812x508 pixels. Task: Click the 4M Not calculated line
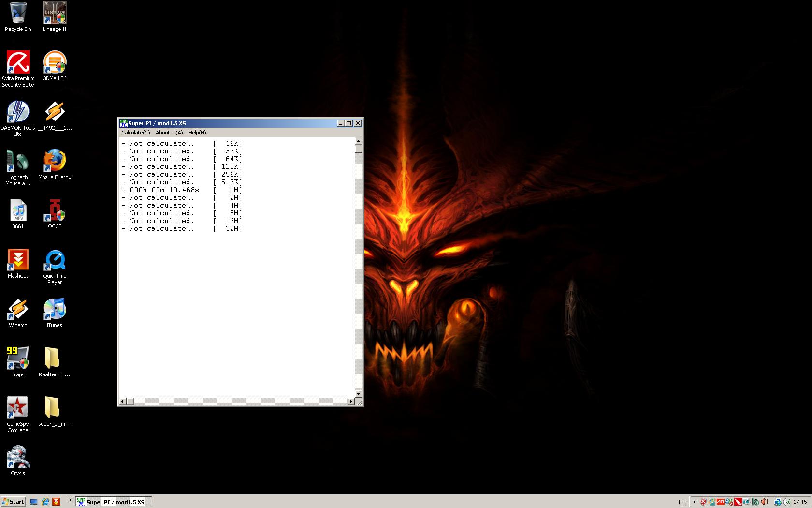[181, 206]
